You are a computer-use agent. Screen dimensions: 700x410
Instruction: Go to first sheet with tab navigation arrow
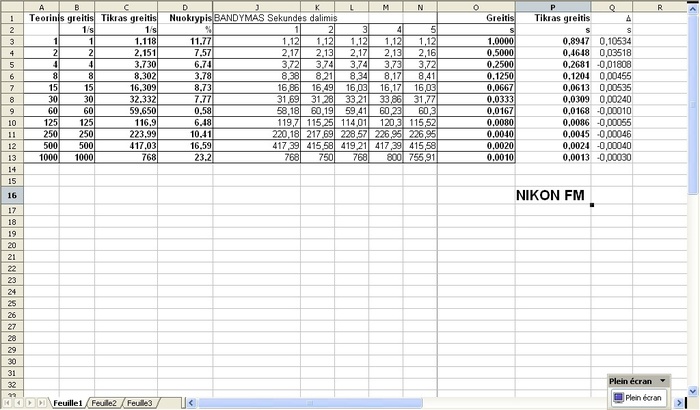coord(6,403)
